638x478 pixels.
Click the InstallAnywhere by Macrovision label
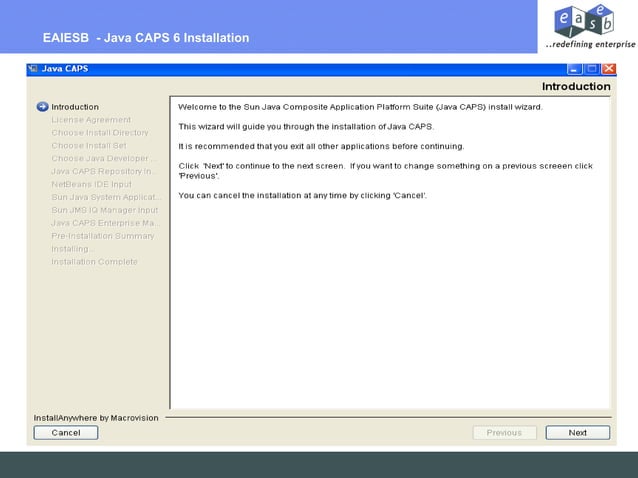click(x=96, y=418)
